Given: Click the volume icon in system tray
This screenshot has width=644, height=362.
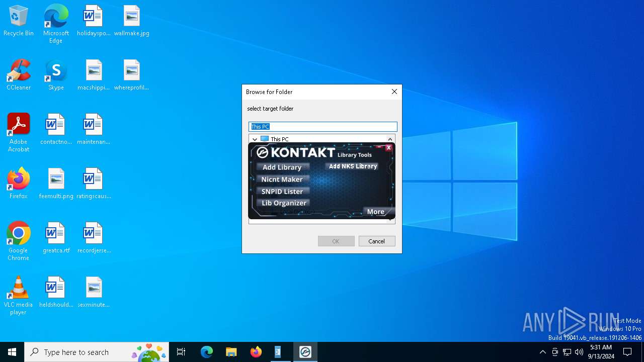Looking at the screenshot, I should (x=579, y=352).
